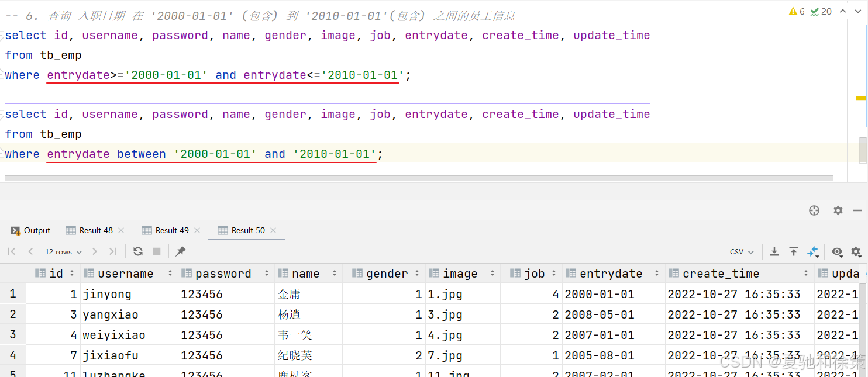Click entrydate cell 2005-08-01
Screen dimensions: 868x377
tap(614, 355)
